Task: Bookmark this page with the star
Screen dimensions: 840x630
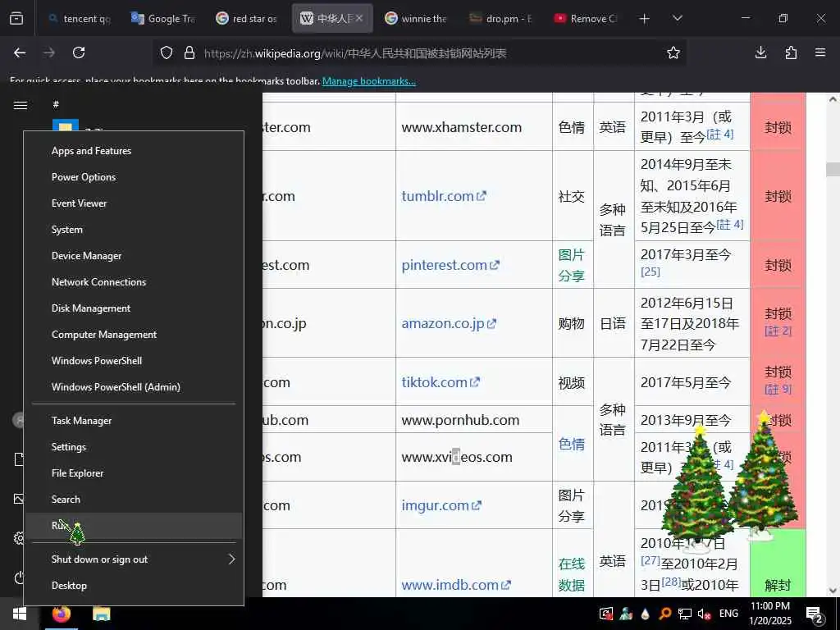Action: [x=673, y=52]
